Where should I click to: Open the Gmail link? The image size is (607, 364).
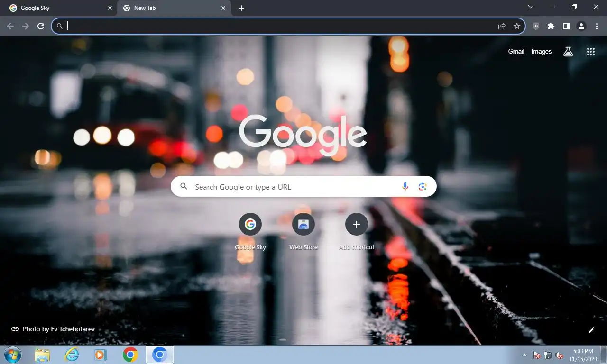click(516, 51)
